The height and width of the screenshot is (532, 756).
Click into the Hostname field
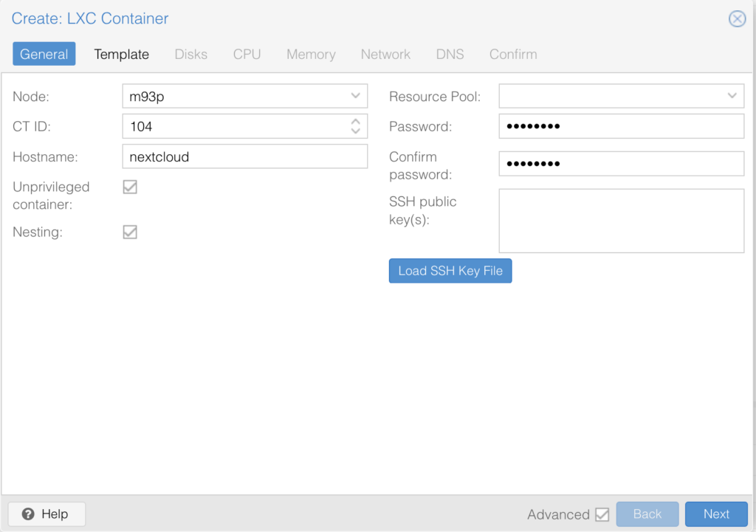tap(244, 156)
